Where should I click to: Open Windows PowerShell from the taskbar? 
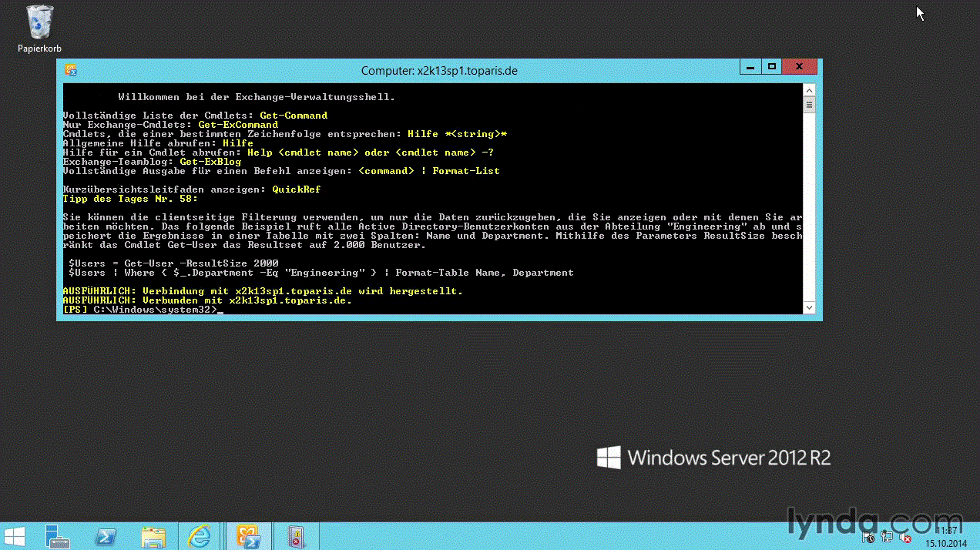(x=106, y=536)
